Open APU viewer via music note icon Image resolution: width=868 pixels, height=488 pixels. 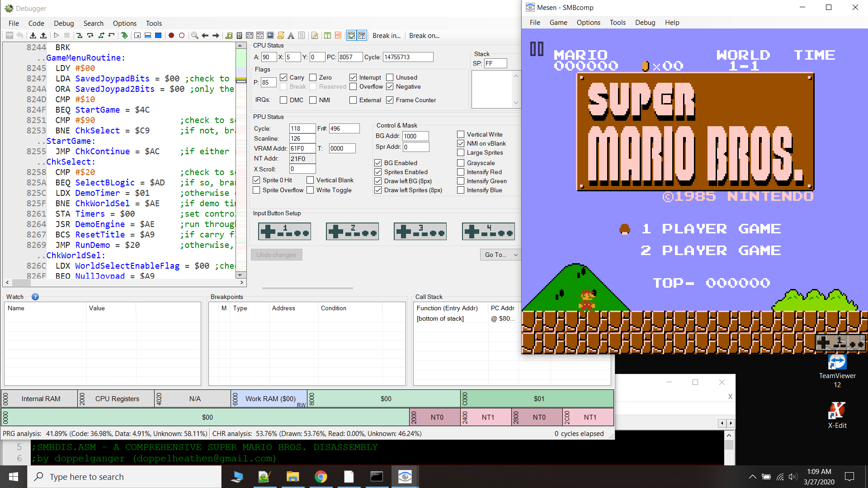229,35
